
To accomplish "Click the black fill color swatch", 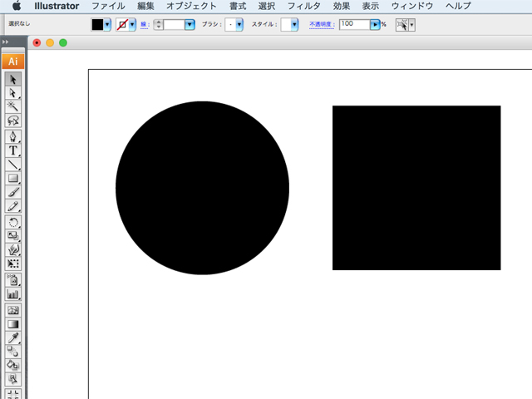I will [x=97, y=24].
